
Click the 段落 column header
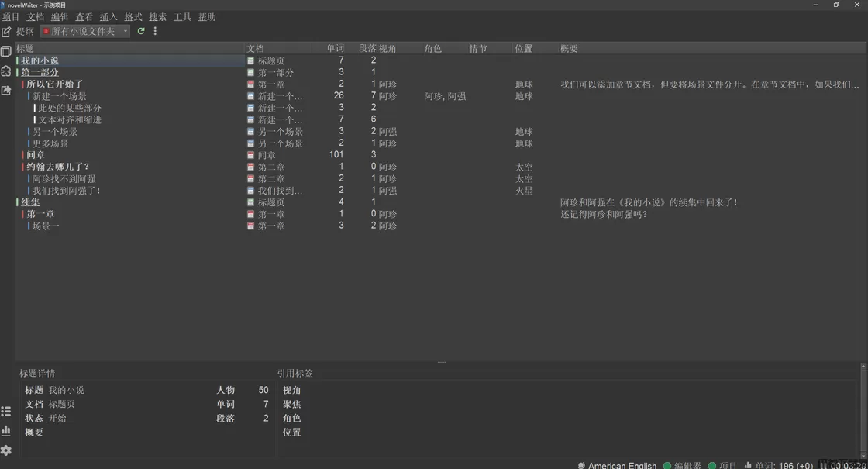[x=367, y=49]
